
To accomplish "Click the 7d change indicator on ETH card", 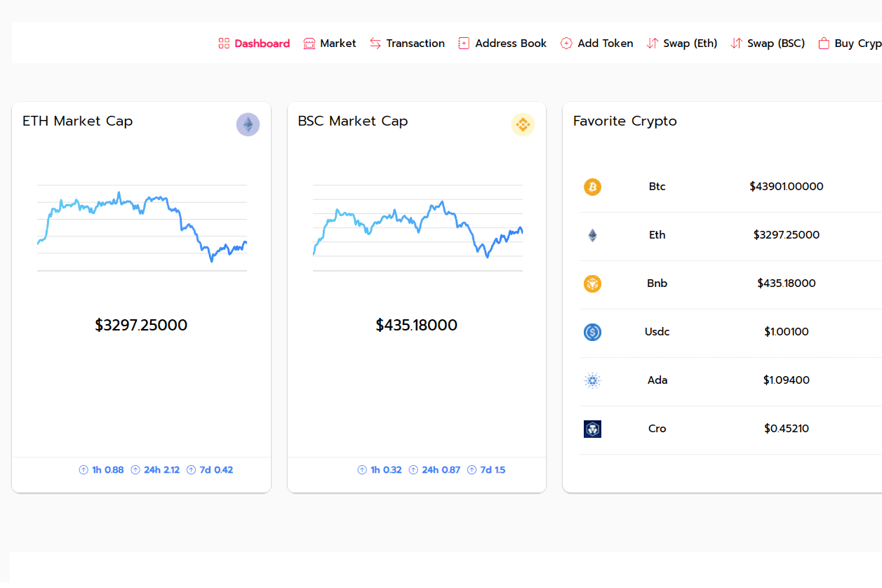I will point(209,469).
